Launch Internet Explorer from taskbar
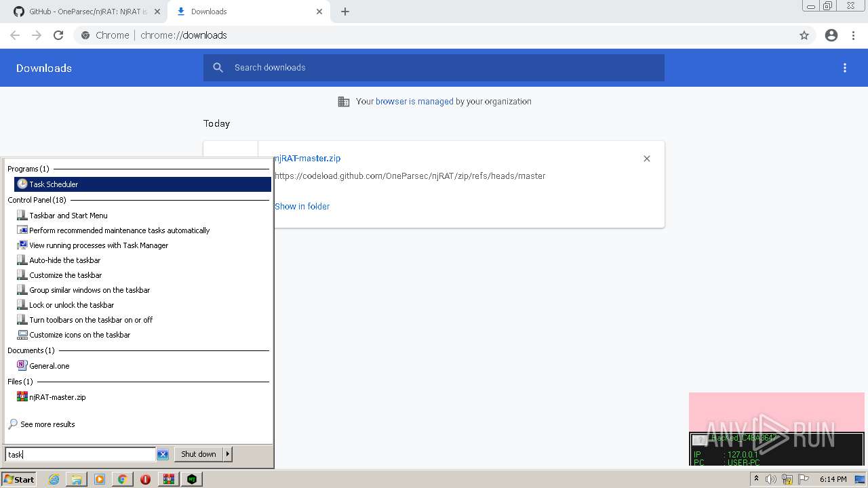 [x=54, y=479]
